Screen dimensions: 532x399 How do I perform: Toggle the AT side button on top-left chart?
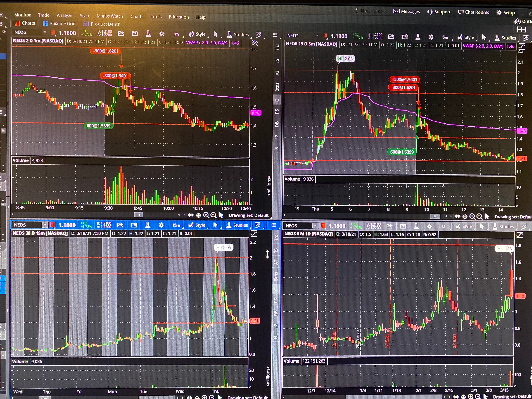[277, 73]
